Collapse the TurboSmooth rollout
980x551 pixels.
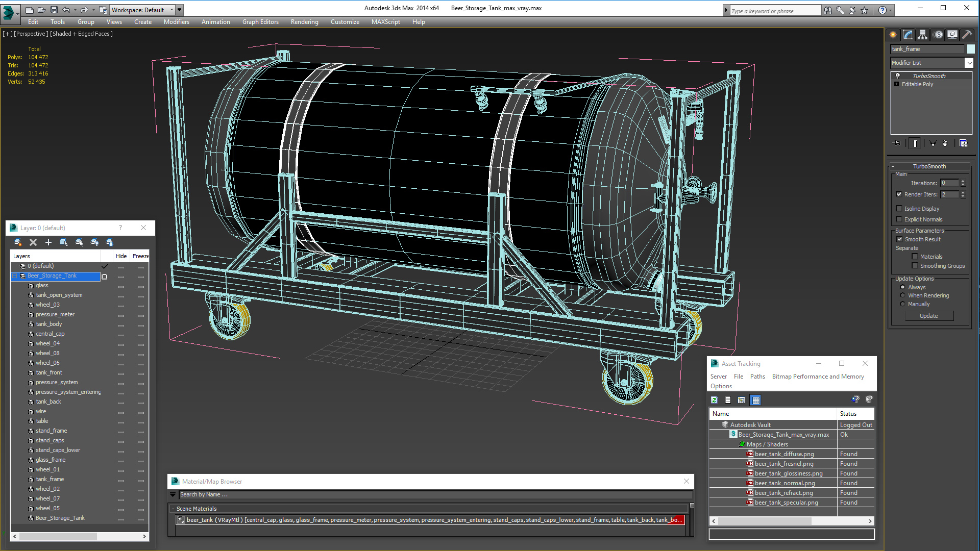coord(893,166)
